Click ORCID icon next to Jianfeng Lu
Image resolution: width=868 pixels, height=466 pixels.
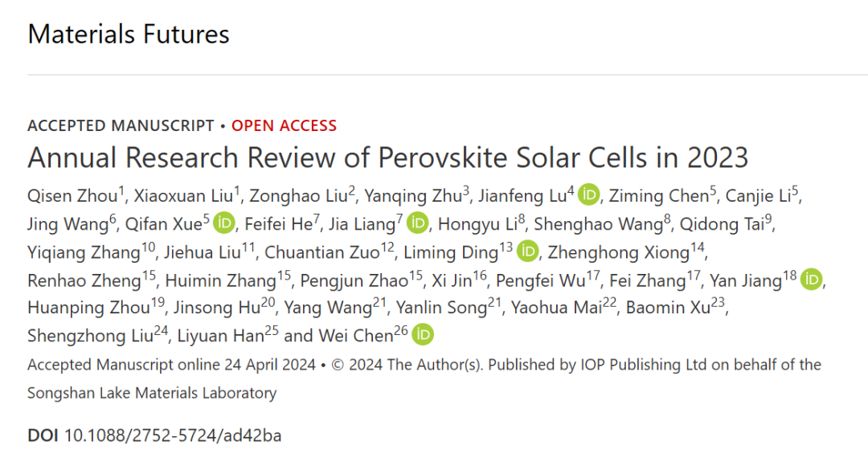coord(590,195)
